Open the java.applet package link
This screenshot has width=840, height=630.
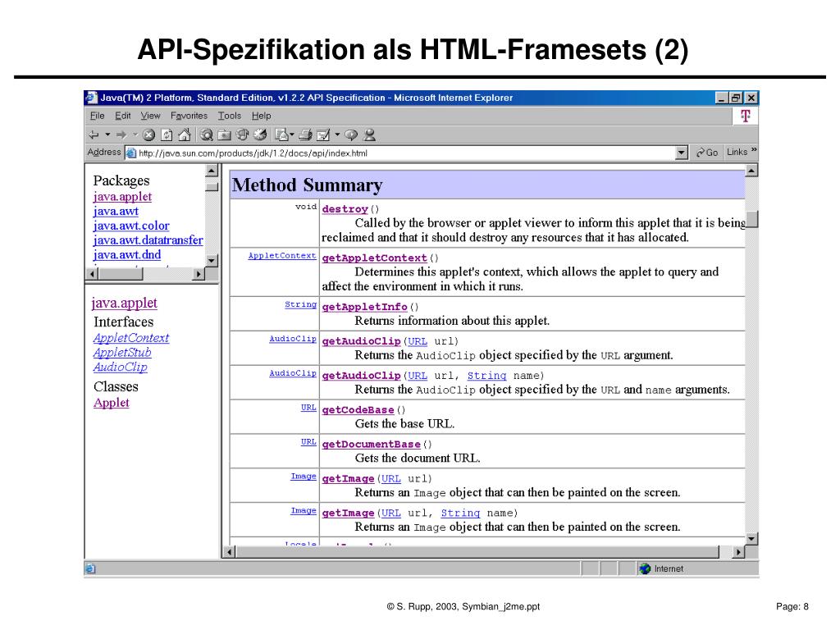point(122,197)
